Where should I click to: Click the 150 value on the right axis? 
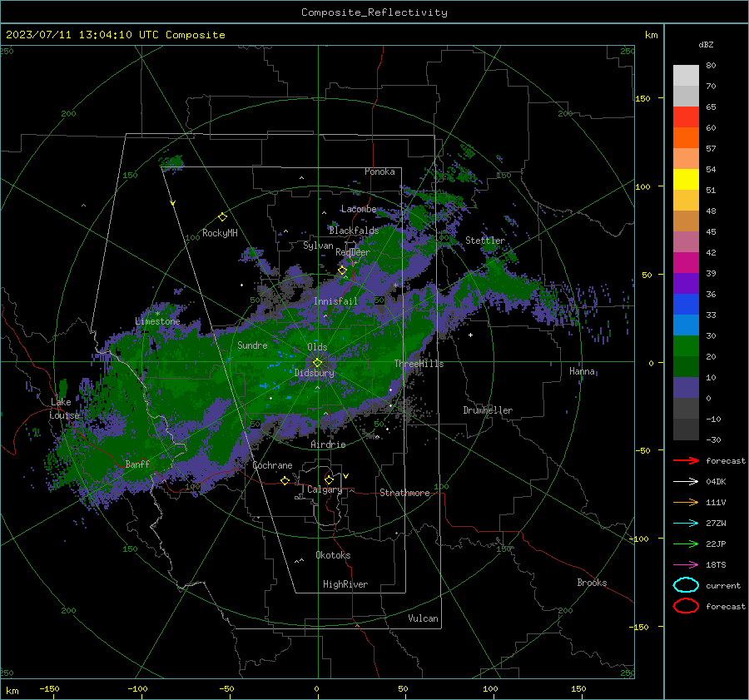642,98
